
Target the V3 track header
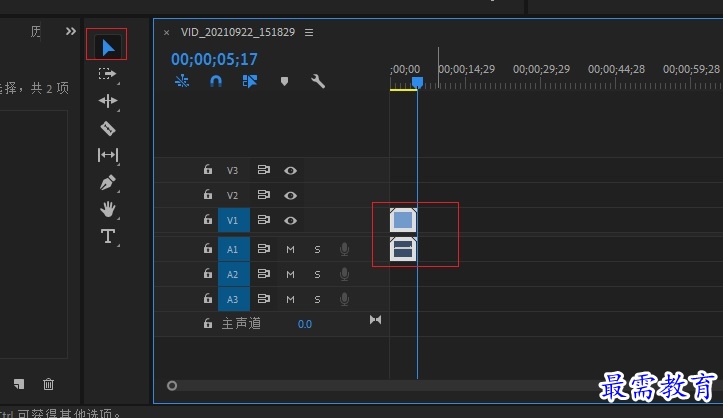pos(232,171)
